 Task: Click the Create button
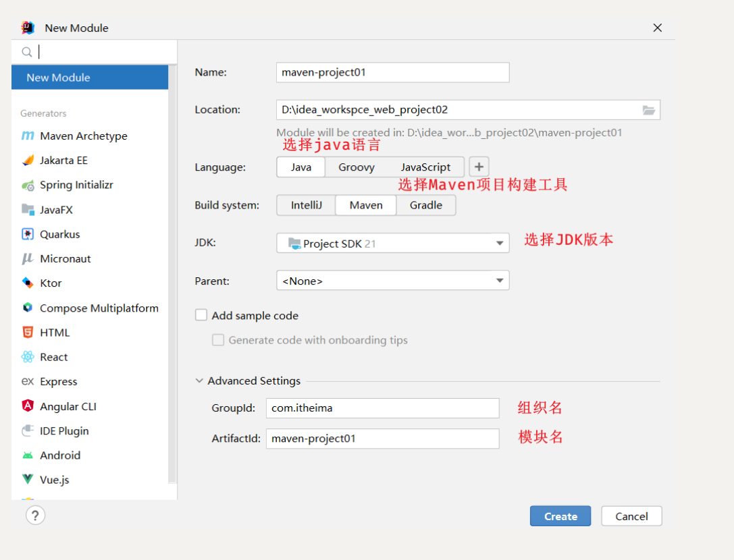coord(560,516)
